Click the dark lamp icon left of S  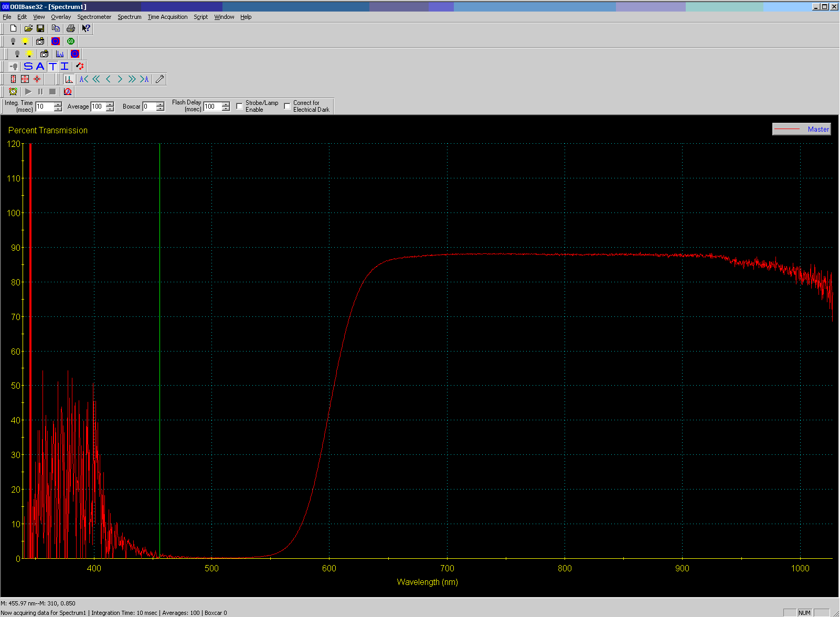pyautogui.click(x=14, y=66)
